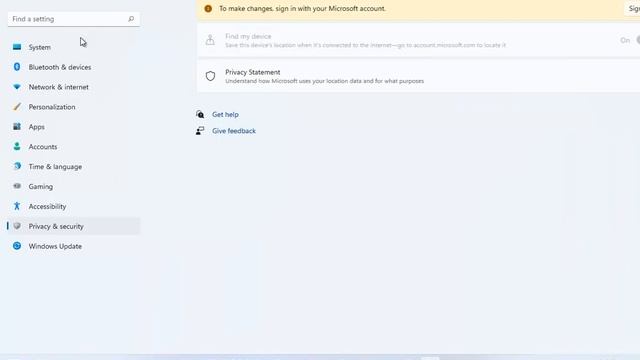640x360 pixels.
Task: Open Time & language settings
Action: pos(73,167)
